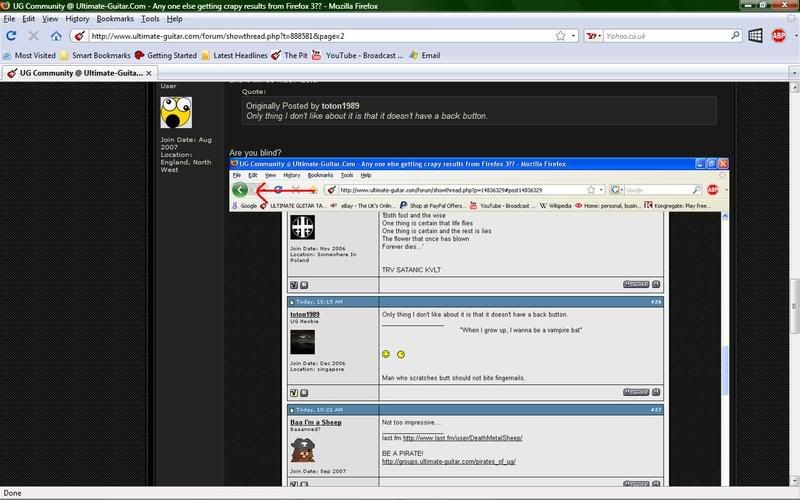This screenshot has height=500, width=800.
Task: Open the File menu in main window
Action: tap(9, 19)
